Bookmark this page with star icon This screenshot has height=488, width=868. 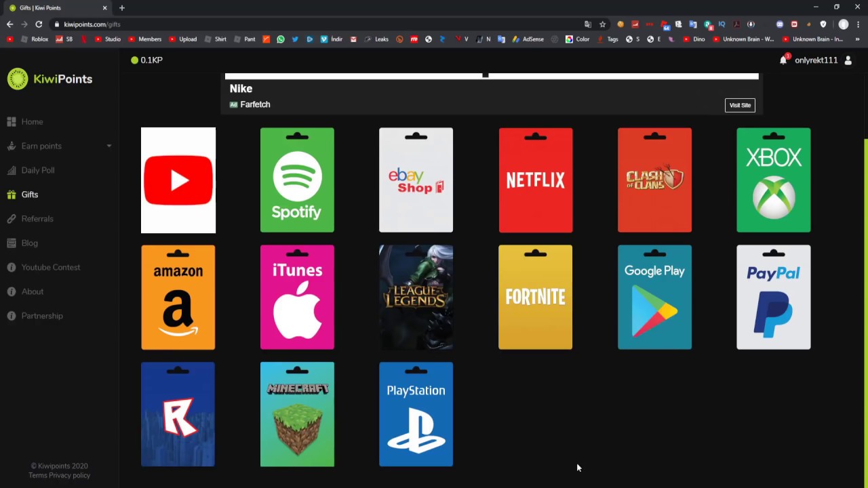click(x=602, y=24)
